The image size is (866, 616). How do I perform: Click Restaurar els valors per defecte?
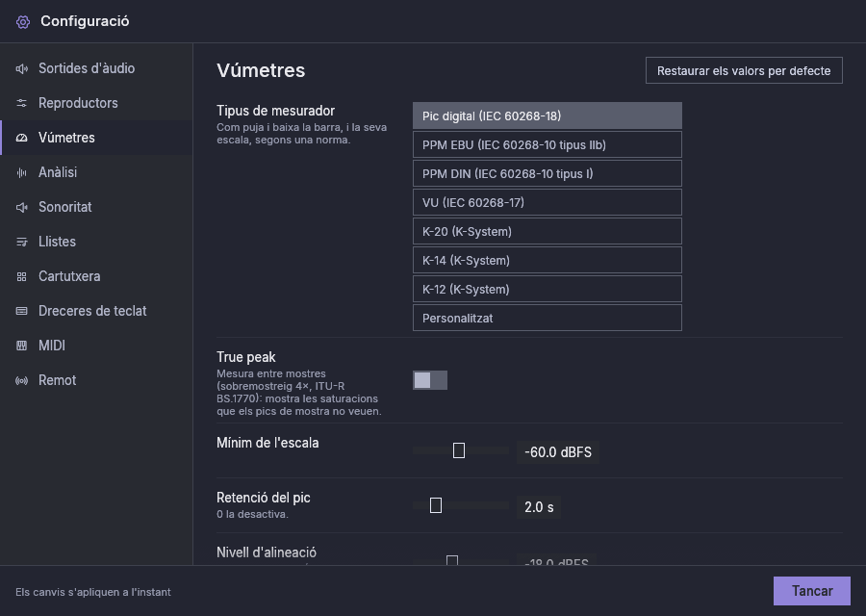(744, 70)
